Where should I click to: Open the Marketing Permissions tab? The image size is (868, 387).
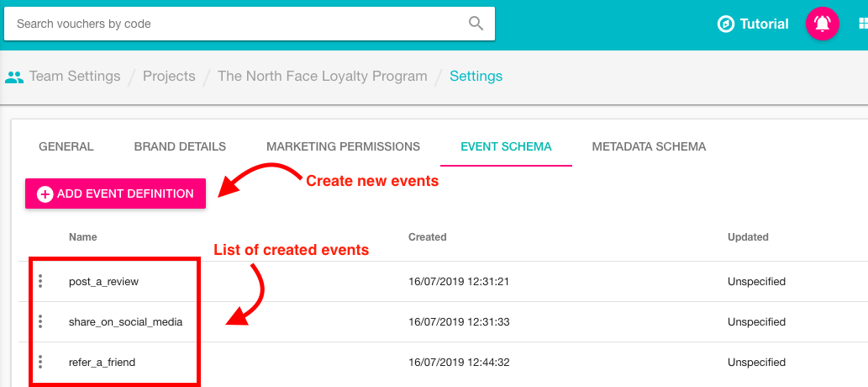(x=343, y=146)
